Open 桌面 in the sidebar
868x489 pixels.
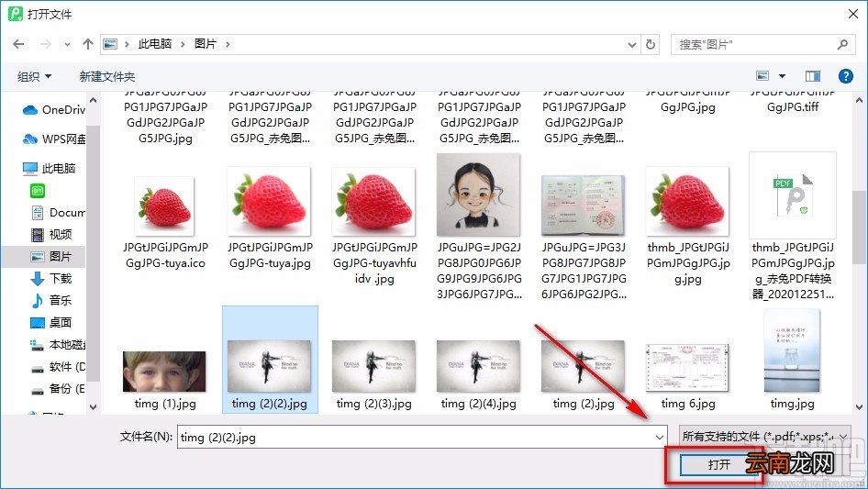(x=51, y=322)
